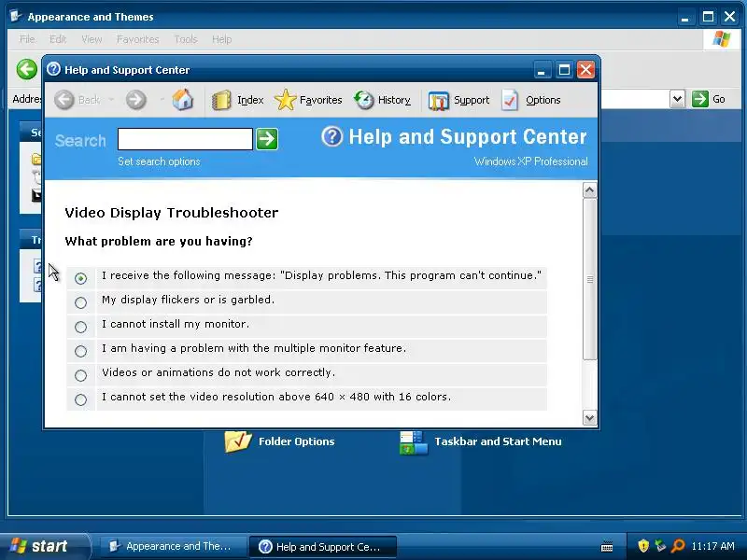Screen dimensions: 747x560
Task: Open the Back history dropdown arrow
Action: (x=111, y=100)
